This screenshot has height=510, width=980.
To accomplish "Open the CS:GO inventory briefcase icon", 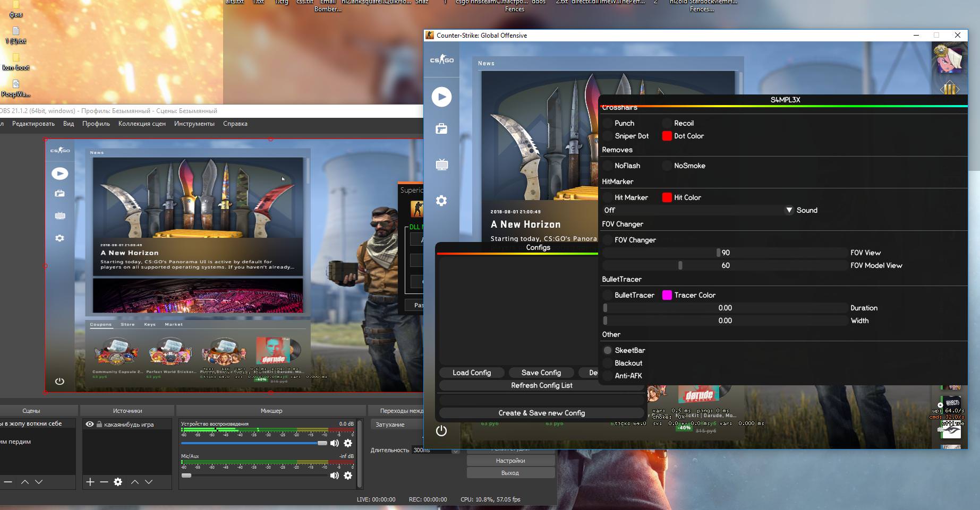I will [441, 129].
